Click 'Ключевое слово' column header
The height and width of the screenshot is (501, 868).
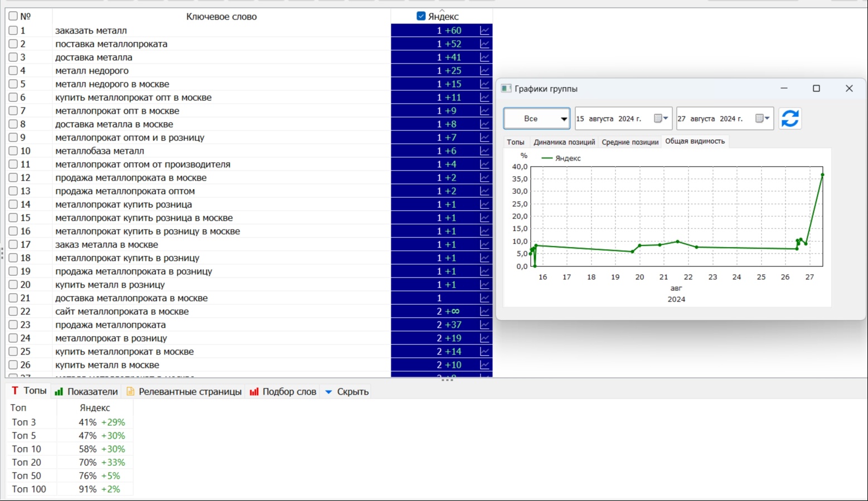221,17
